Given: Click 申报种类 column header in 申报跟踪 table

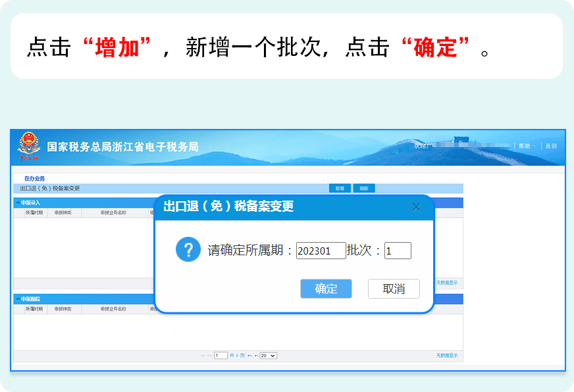Looking at the screenshot, I should [63, 309].
